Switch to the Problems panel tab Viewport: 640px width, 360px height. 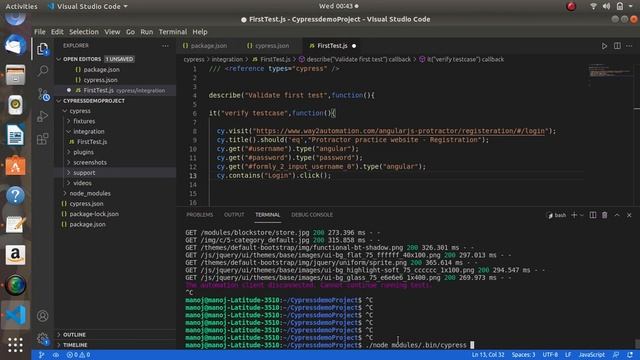pyautogui.click(x=200, y=215)
